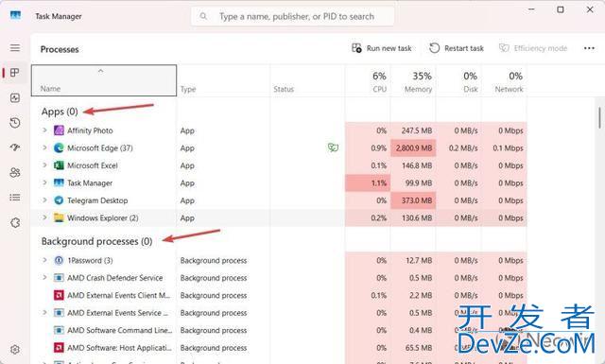This screenshot has height=364, width=605.
Task: Open App history sidebar icon
Action: pos(15,123)
